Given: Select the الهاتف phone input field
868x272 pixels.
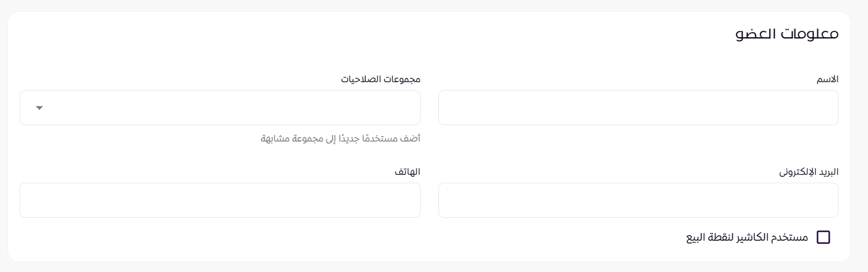Looking at the screenshot, I should point(220,200).
